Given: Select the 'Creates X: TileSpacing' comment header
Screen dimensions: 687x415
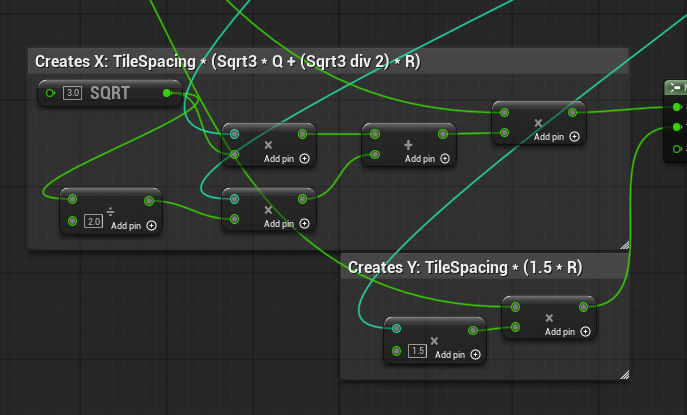Looking at the screenshot, I should pyautogui.click(x=328, y=61).
